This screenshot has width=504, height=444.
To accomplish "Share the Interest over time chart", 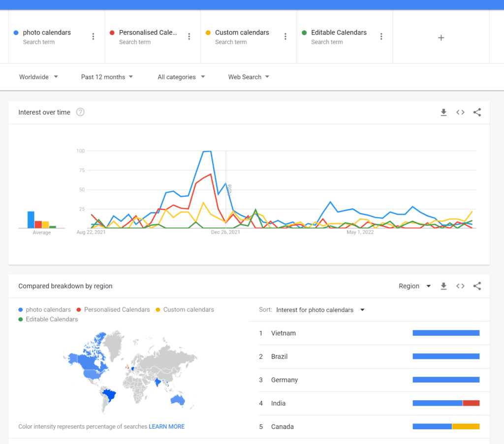I will (477, 112).
